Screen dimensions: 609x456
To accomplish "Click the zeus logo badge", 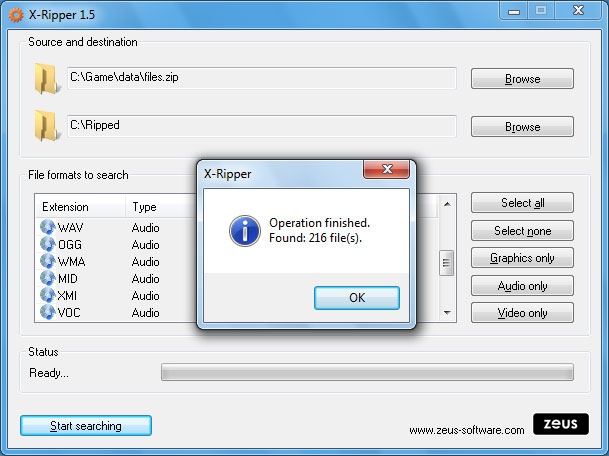I will pyautogui.click(x=561, y=424).
